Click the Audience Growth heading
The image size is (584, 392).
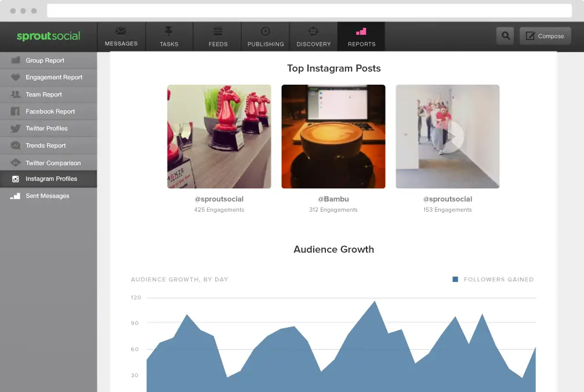pyautogui.click(x=333, y=249)
